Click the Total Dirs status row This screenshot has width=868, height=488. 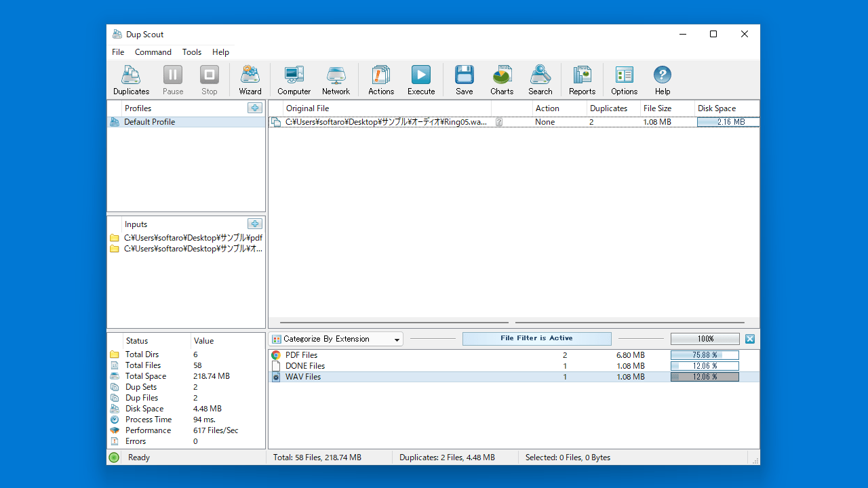coord(186,354)
